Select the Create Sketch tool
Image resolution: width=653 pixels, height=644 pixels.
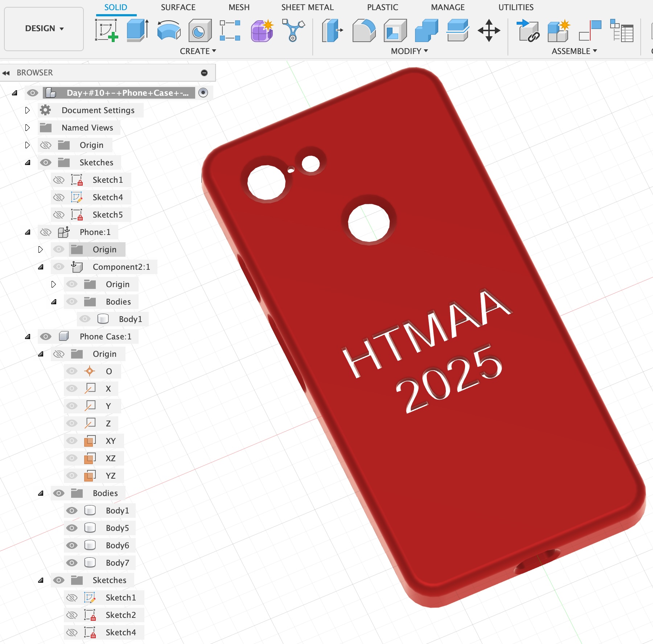tap(107, 30)
